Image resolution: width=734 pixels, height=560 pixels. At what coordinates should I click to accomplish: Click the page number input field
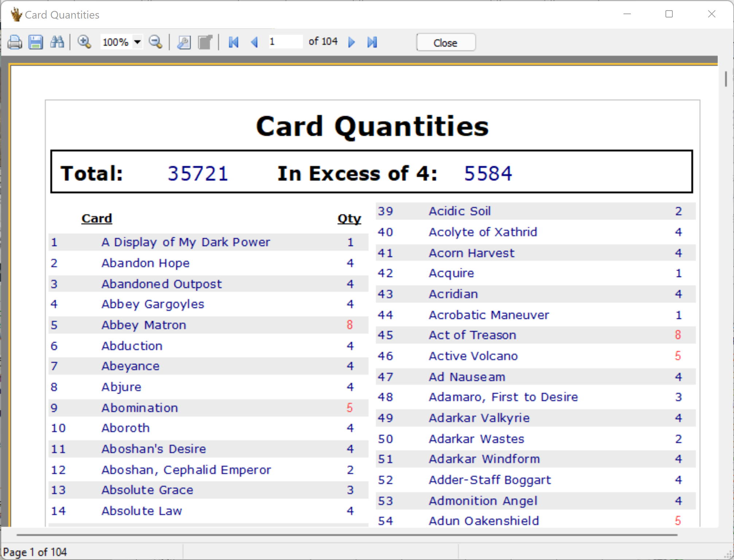pos(285,42)
